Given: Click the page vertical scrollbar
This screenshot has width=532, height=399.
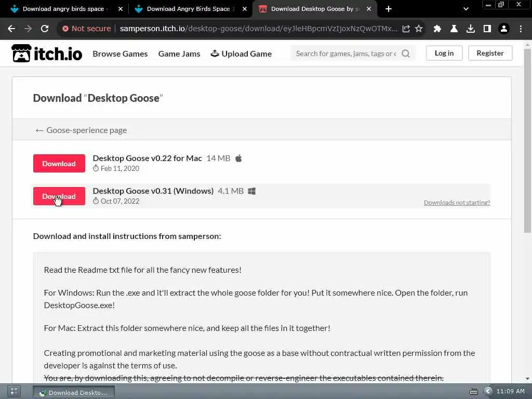Looking at the screenshot, I should tap(527, 141).
